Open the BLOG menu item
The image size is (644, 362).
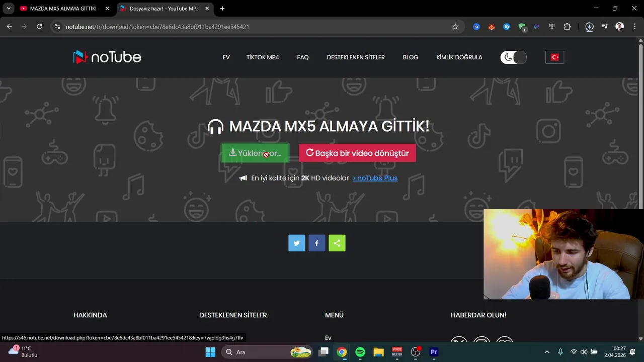tap(411, 57)
